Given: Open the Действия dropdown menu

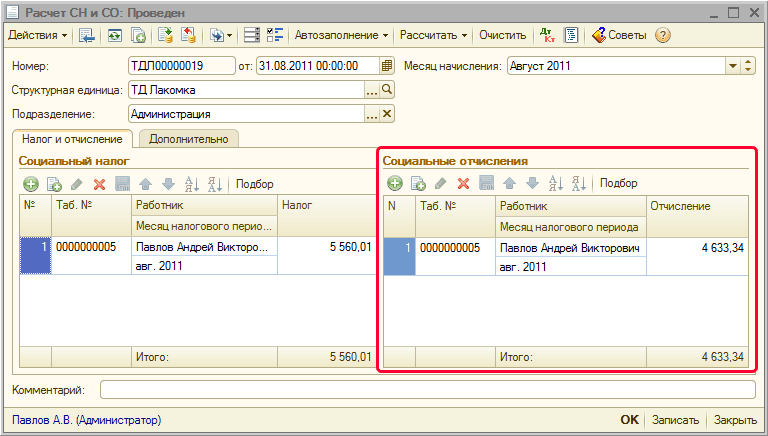Looking at the screenshot, I should (x=38, y=35).
